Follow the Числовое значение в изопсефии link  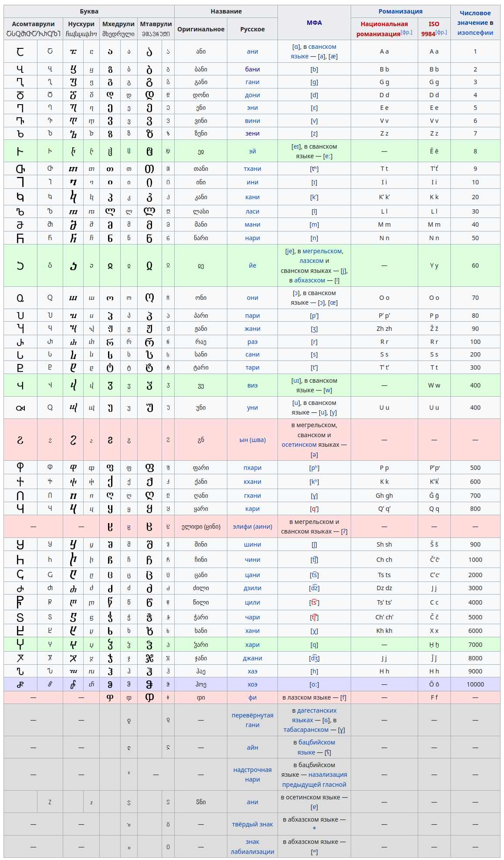coord(475,23)
